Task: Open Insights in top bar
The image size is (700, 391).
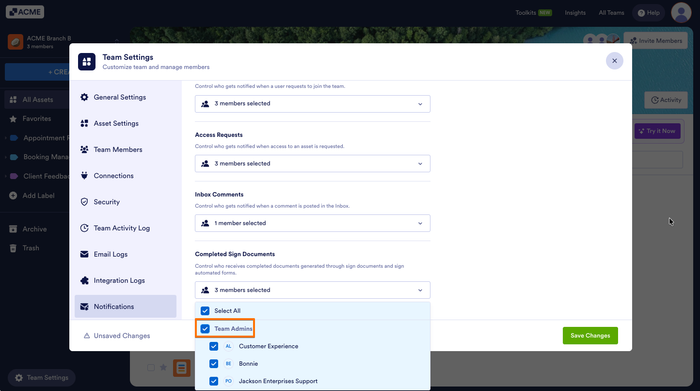Action: (x=575, y=13)
